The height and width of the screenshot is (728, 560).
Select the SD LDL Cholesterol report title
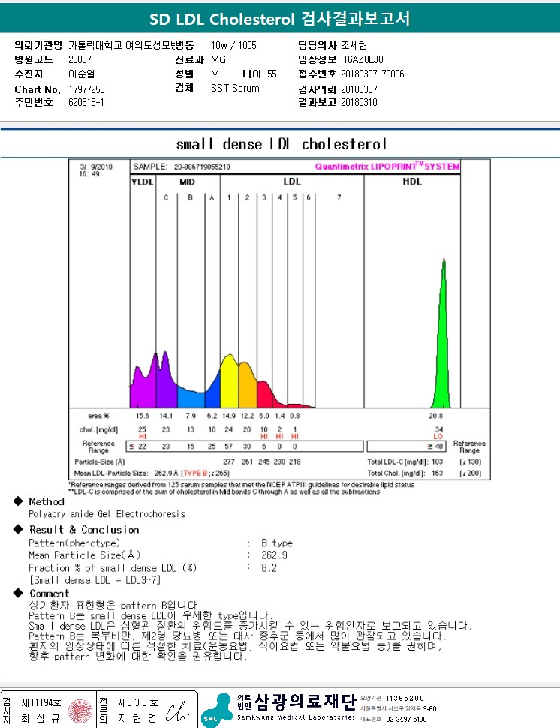pos(280,19)
